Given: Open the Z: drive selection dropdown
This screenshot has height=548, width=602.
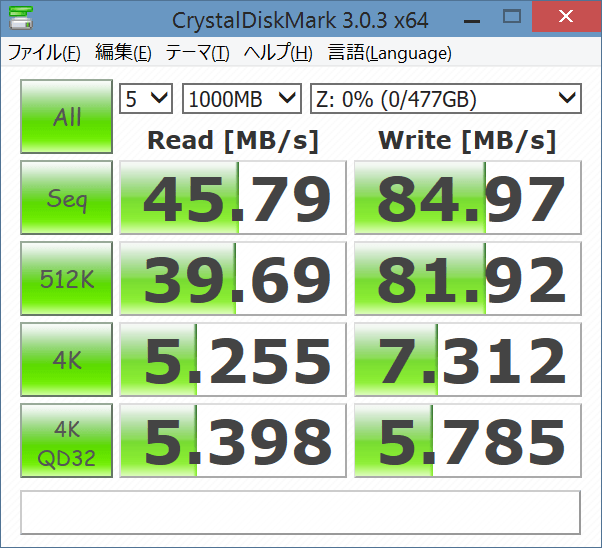Looking at the screenshot, I should click(445, 98).
